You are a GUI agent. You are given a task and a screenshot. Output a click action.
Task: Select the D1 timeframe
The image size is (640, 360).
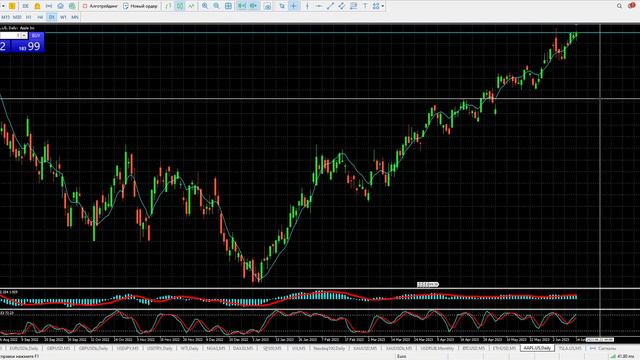point(51,17)
